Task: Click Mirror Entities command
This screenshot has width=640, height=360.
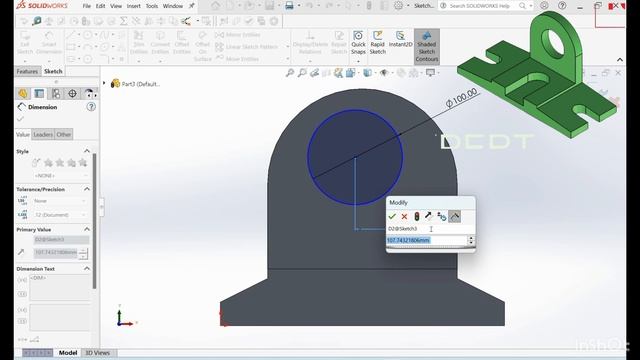Action: coord(238,35)
